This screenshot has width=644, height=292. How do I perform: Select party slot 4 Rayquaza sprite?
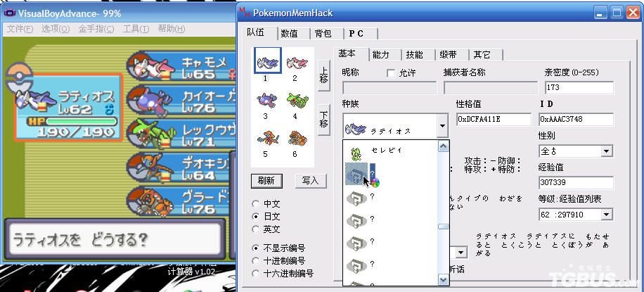(x=297, y=100)
